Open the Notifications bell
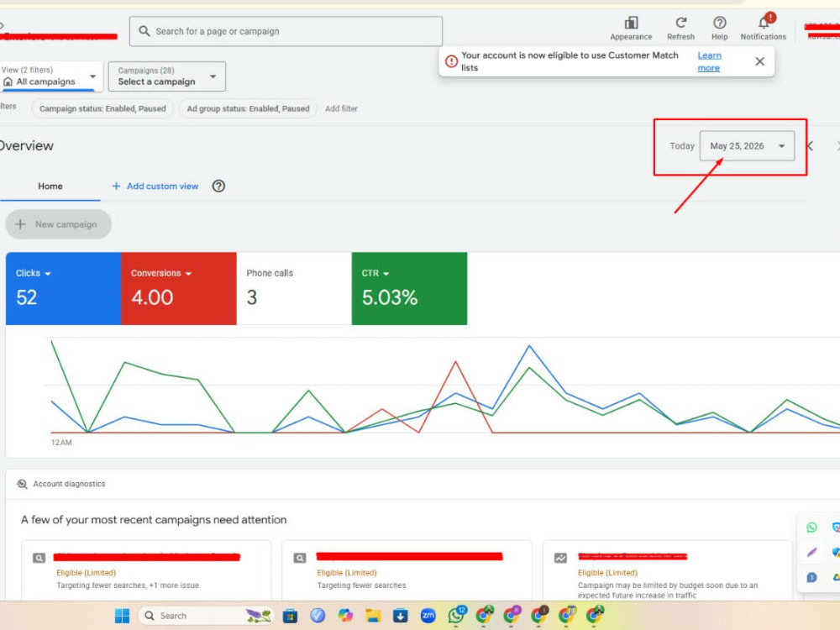Image resolution: width=840 pixels, height=630 pixels. 764,23
